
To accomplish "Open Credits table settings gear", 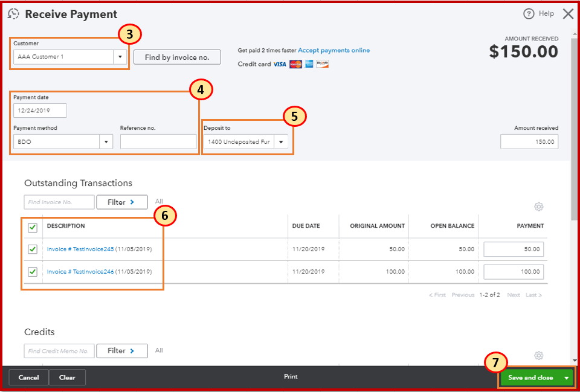I will pos(538,356).
